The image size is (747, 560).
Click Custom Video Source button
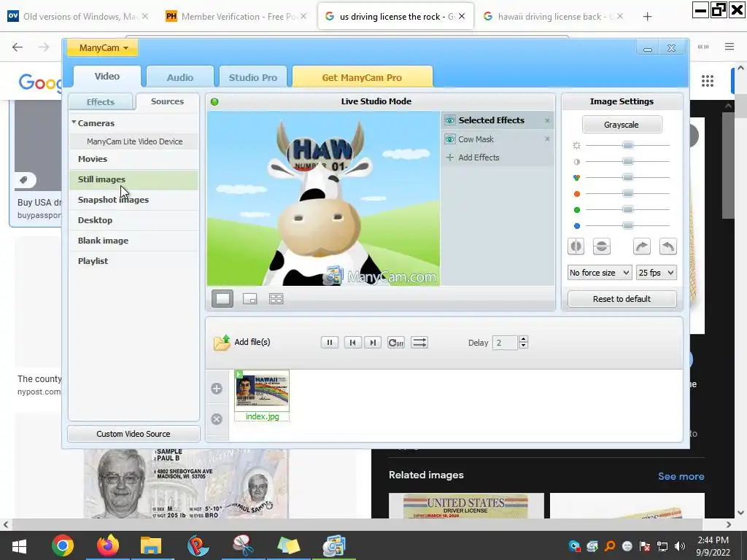pyautogui.click(x=133, y=434)
